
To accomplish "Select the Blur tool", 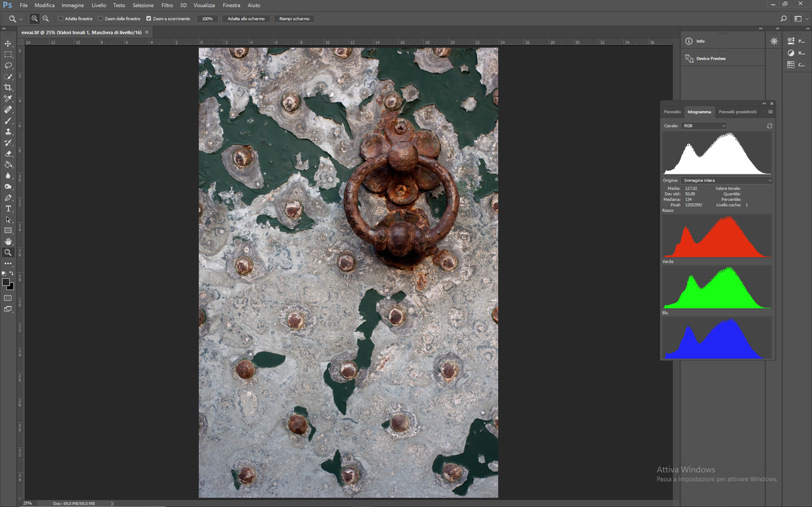I will (x=8, y=176).
